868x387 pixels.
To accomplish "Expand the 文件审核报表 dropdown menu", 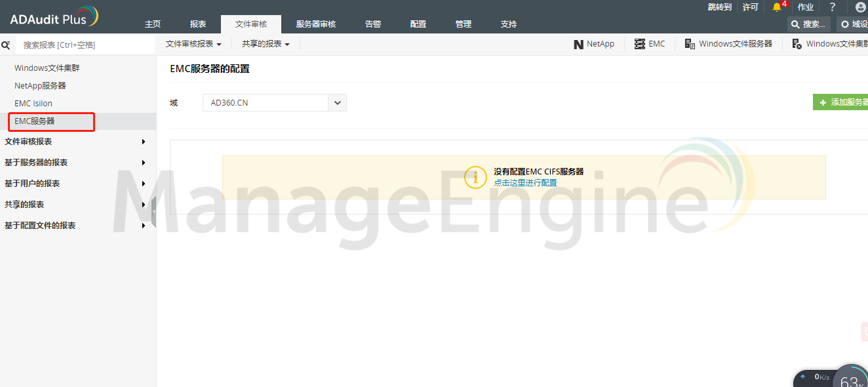I will click(193, 44).
